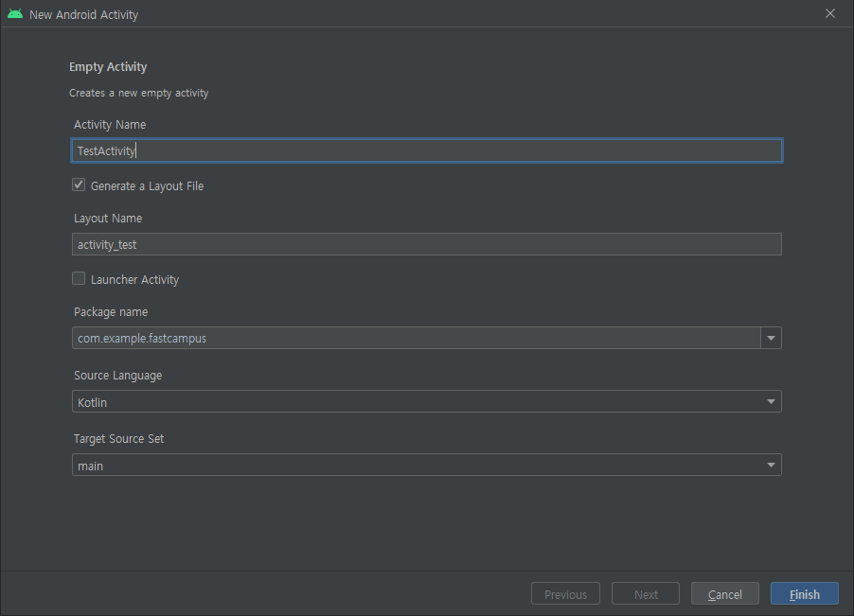This screenshot has width=854, height=616.
Task: Click the 'Source Language' label
Action: [x=117, y=376]
